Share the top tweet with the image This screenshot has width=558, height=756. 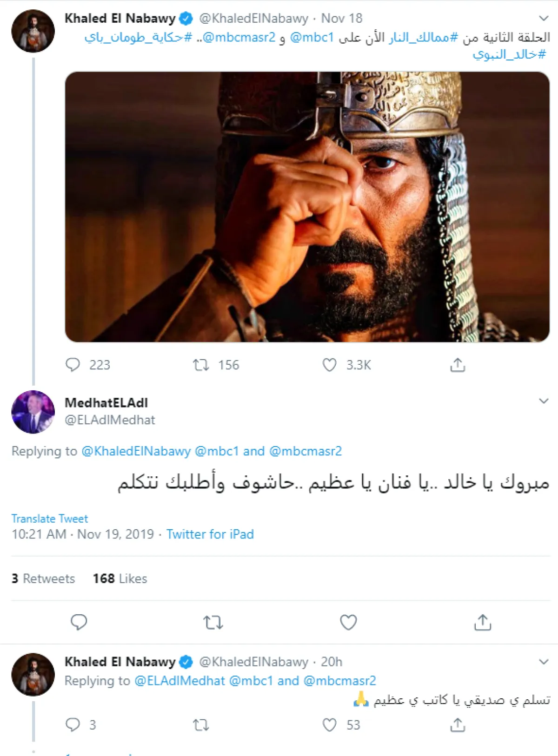458,365
